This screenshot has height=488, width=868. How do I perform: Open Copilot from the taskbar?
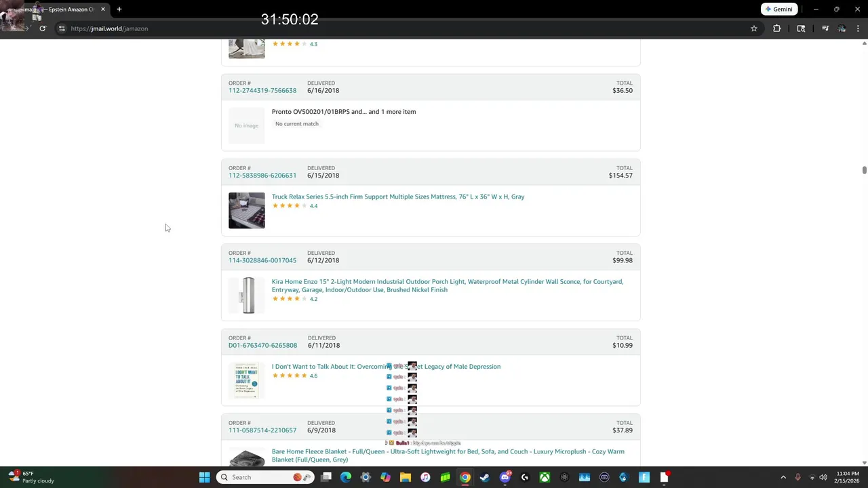point(385,477)
